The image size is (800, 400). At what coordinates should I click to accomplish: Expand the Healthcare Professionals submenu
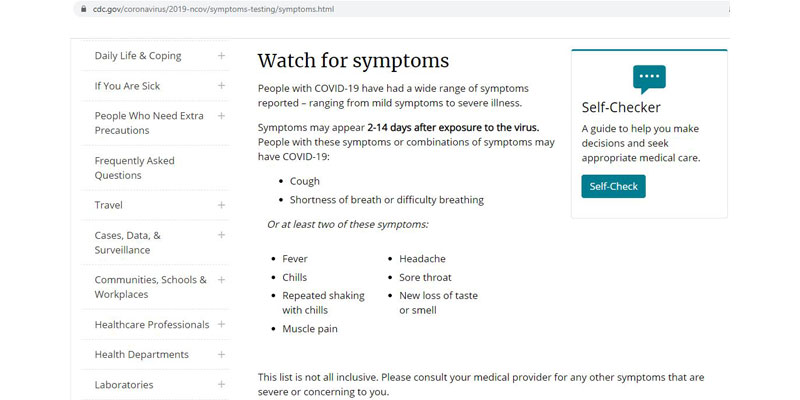tap(221, 324)
